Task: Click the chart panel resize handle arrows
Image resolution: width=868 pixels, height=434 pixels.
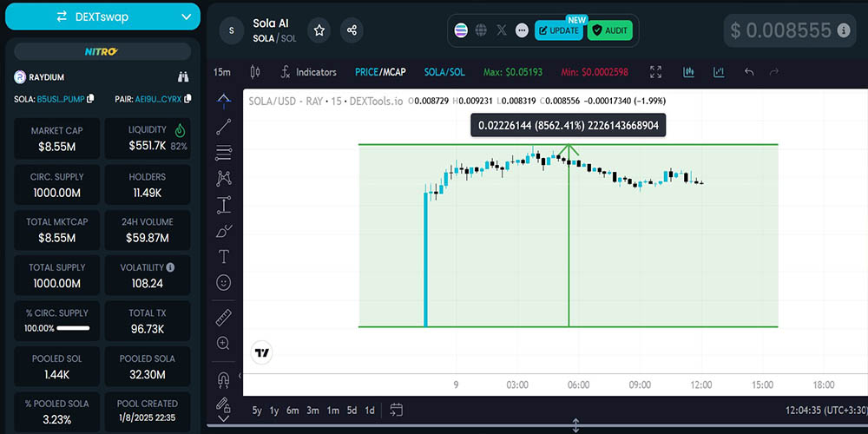Action: [x=575, y=425]
